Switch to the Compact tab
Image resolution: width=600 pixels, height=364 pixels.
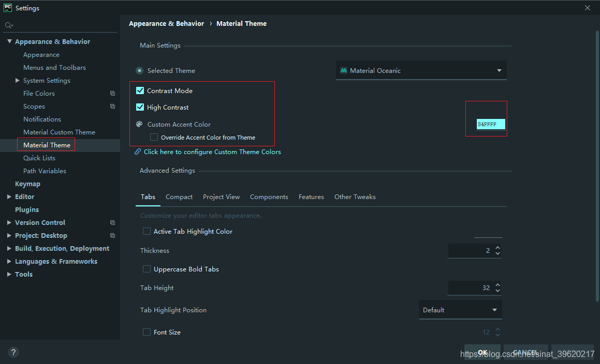(179, 197)
